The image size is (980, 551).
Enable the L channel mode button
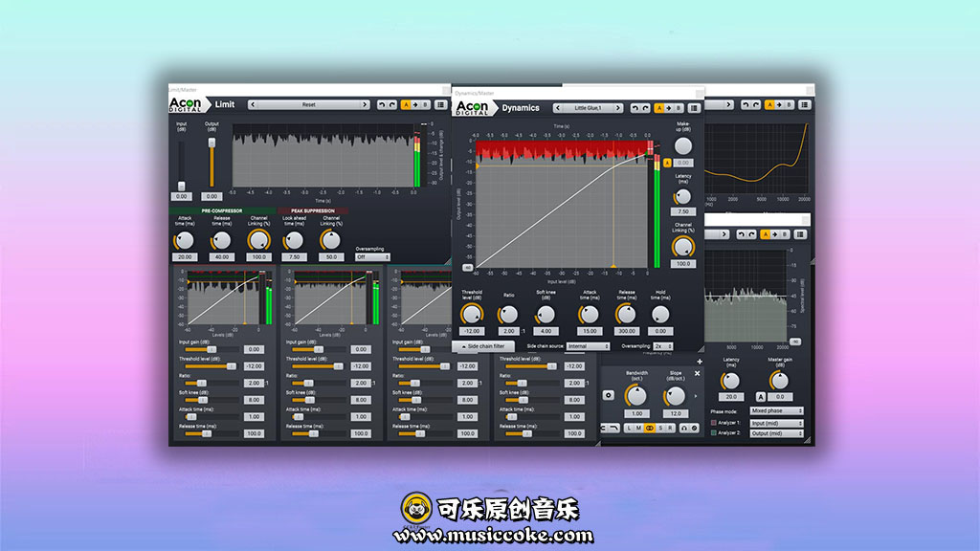click(x=630, y=429)
